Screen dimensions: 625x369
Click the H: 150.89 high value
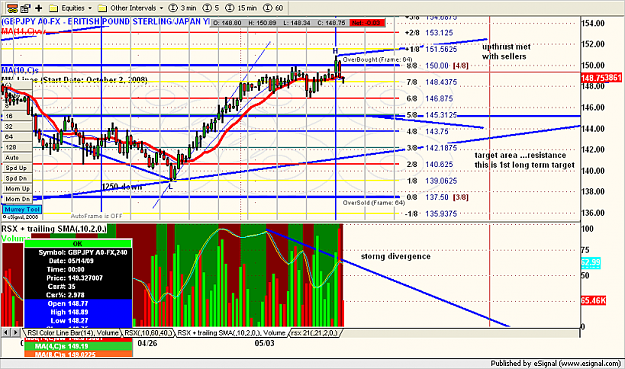coord(262,23)
